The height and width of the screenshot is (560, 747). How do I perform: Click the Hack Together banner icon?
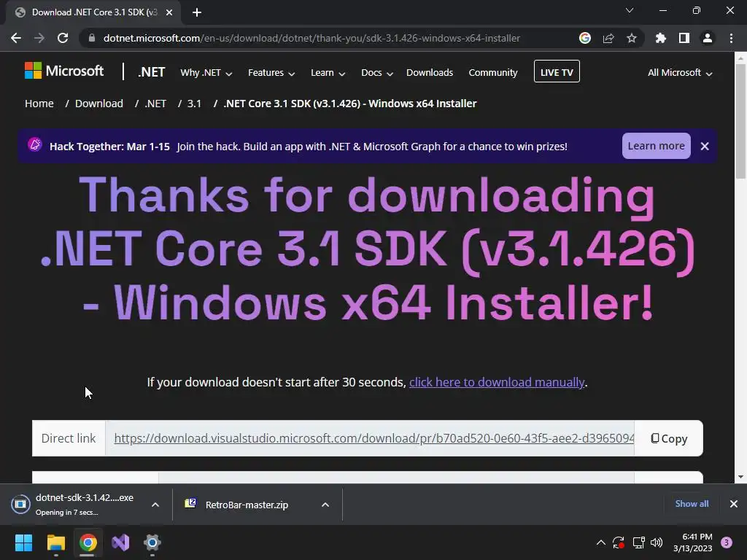click(35, 144)
